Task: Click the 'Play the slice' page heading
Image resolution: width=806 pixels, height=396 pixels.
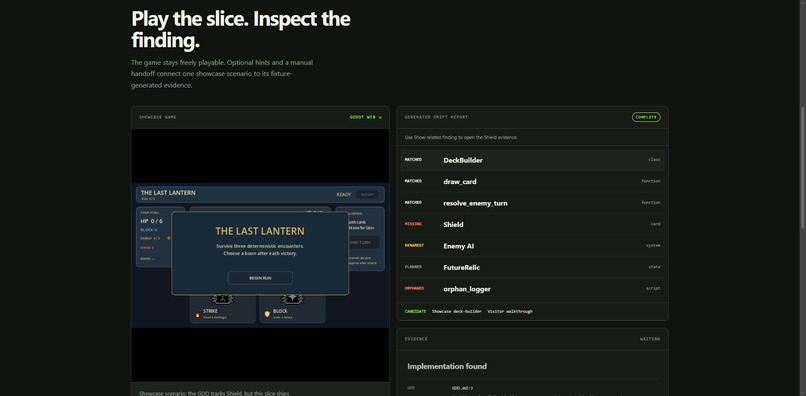Action: (241, 29)
